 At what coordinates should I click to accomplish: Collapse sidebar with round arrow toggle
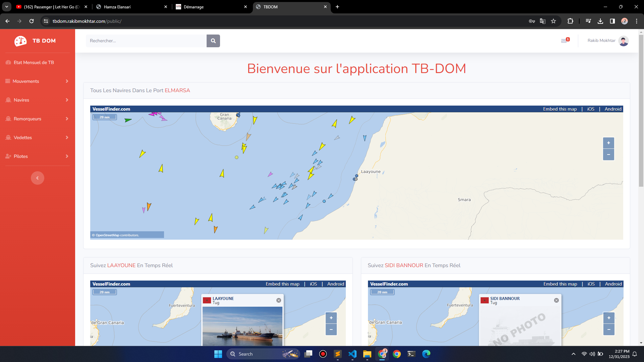click(x=38, y=178)
